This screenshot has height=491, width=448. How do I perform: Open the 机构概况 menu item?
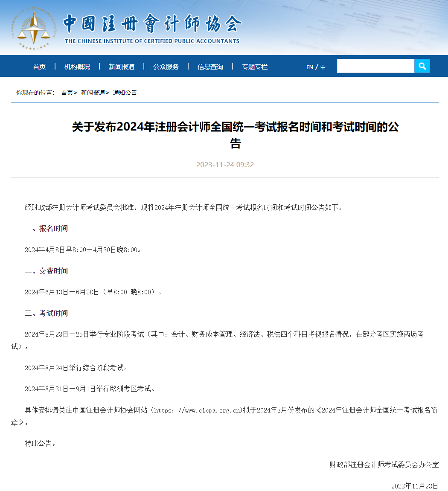pos(77,67)
